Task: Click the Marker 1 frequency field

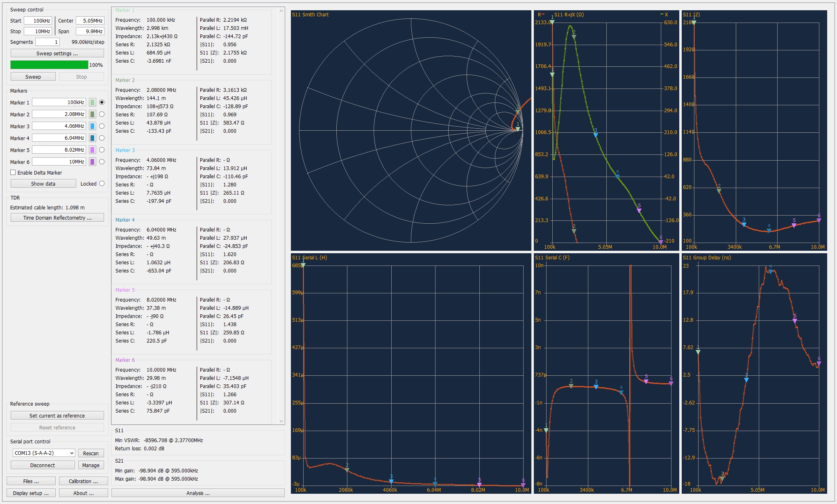Action: point(59,102)
